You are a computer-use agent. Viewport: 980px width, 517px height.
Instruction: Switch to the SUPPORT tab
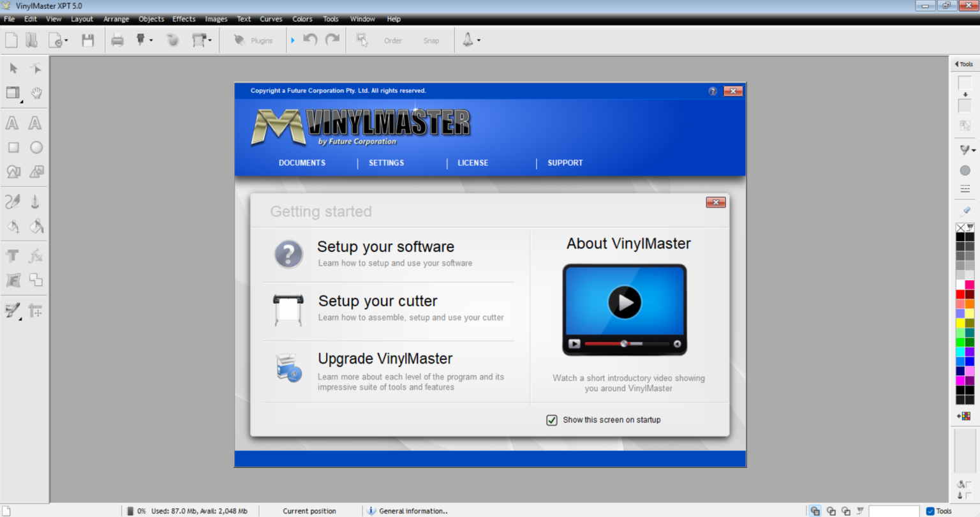565,163
